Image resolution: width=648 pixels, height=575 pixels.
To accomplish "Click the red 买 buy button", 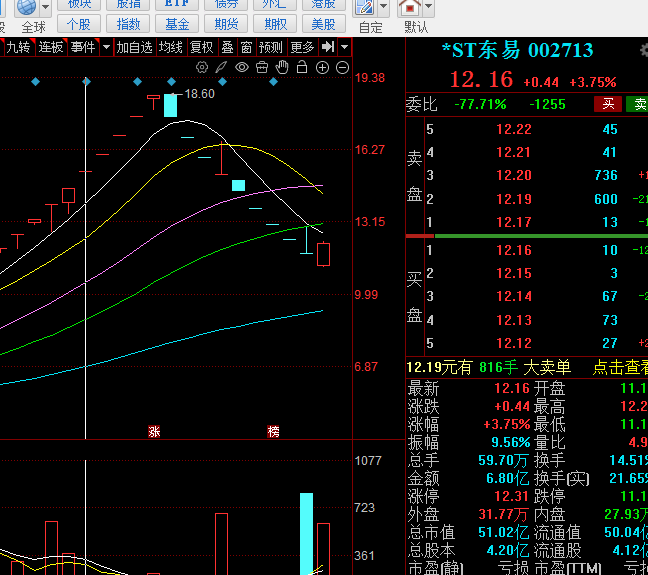I will click(608, 104).
